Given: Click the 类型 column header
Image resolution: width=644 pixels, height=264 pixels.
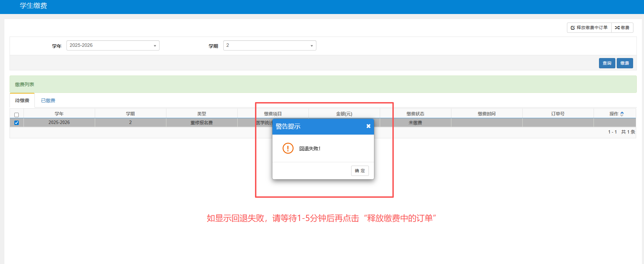Looking at the screenshot, I should coord(201,114).
